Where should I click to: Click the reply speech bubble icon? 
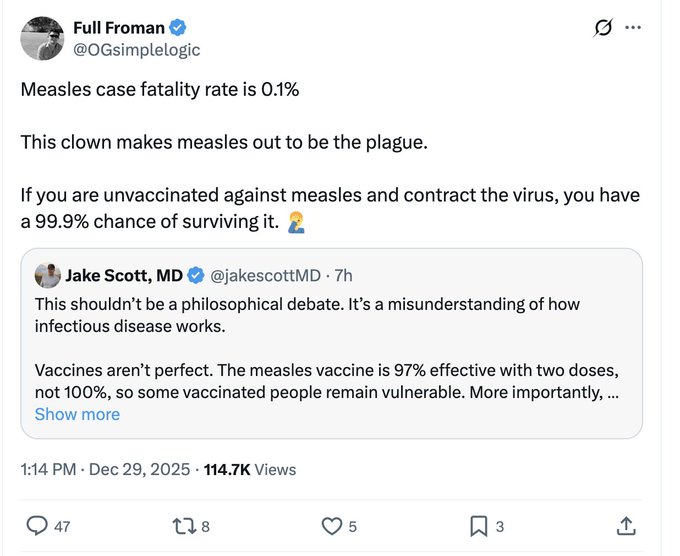pos(36,525)
